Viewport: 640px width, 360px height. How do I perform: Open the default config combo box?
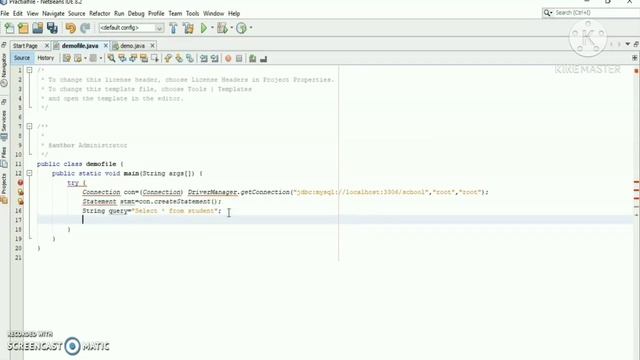pos(131,28)
